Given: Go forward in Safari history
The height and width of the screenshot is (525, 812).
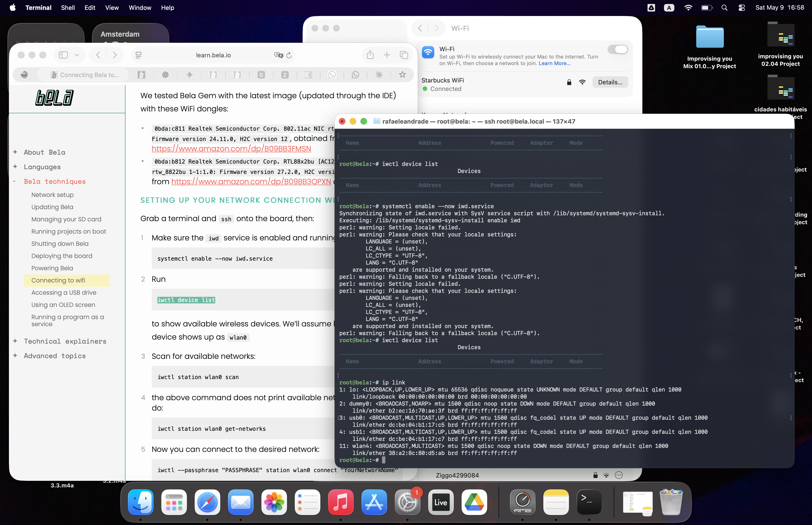Looking at the screenshot, I should coord(115,55).
